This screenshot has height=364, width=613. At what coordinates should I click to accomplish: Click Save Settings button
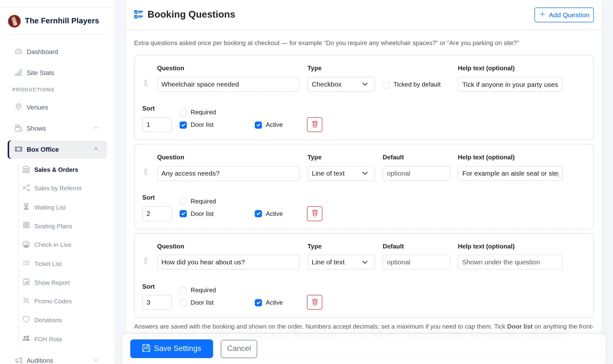pyautogui.click(x=172, y=349)
